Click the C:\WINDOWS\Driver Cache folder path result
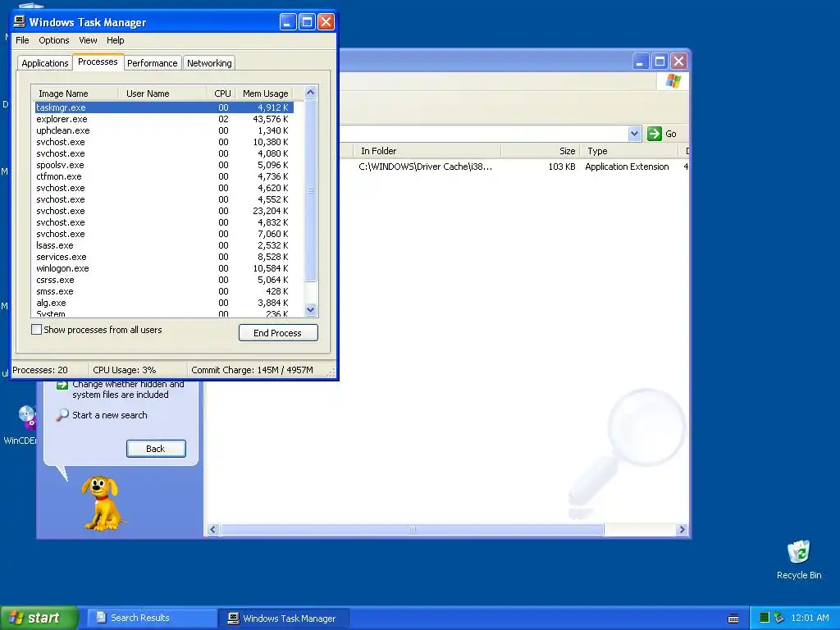Screen dimensions: 840x630 pyautogui.click(x=426, y=167)
